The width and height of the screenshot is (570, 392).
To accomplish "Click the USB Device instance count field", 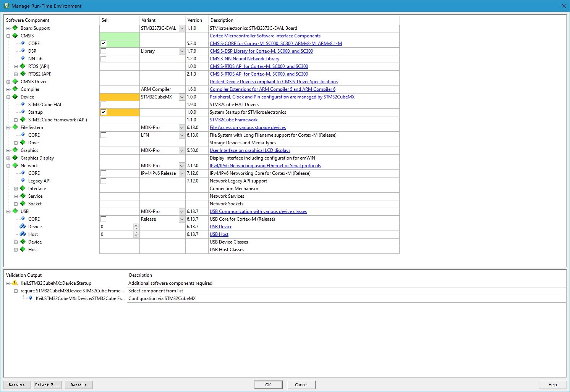I will (117, 227).
